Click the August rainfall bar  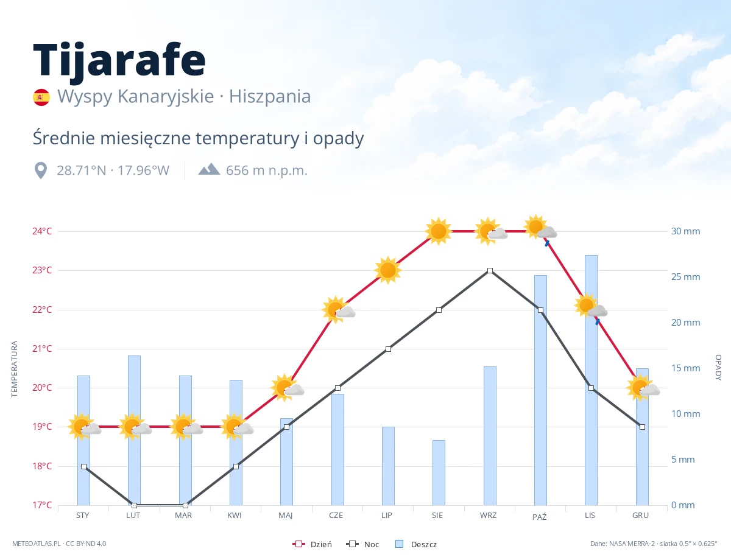tap(439, 473)
